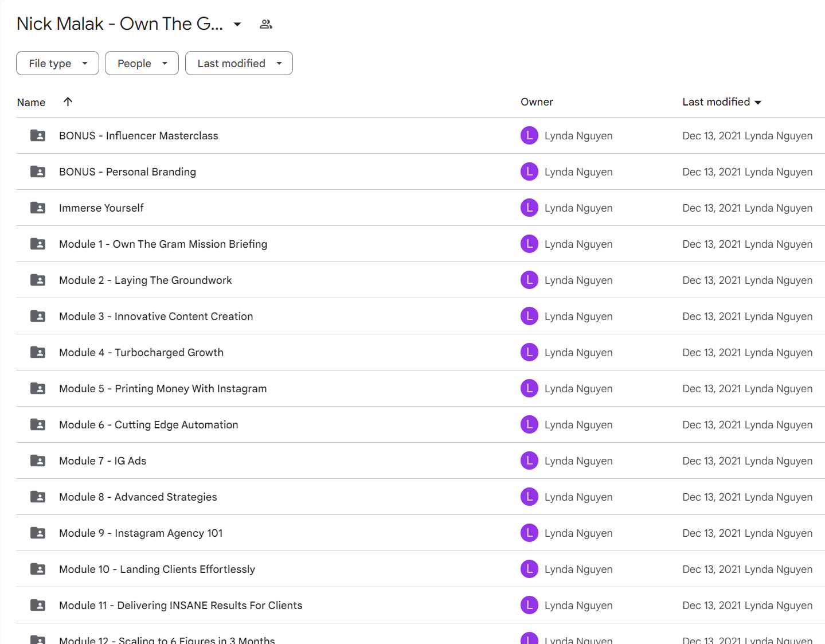Select BONUS - Influencer Masterclass folder name

point(139,135)
